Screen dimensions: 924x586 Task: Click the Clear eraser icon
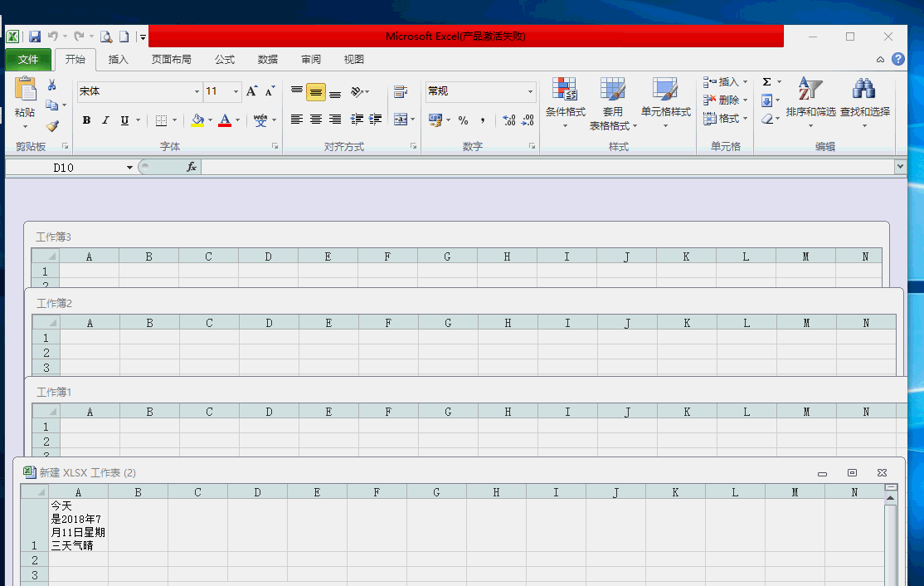[x=766, y=119]
